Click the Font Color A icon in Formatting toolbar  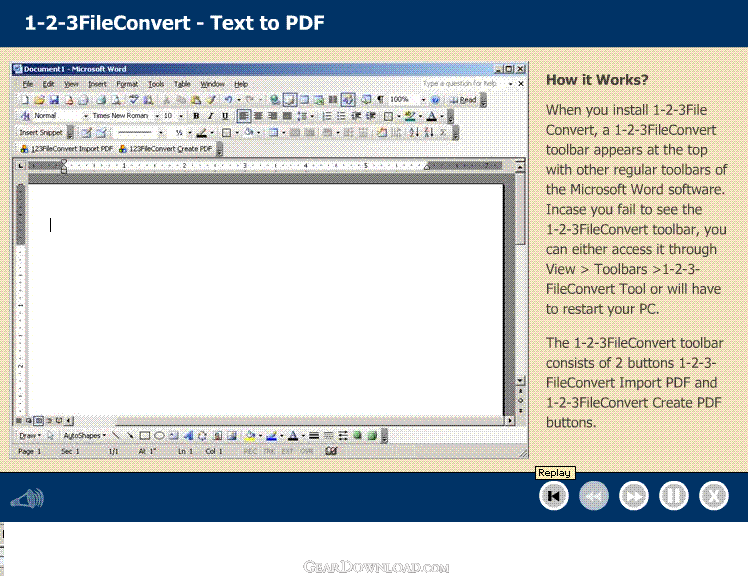431,116
